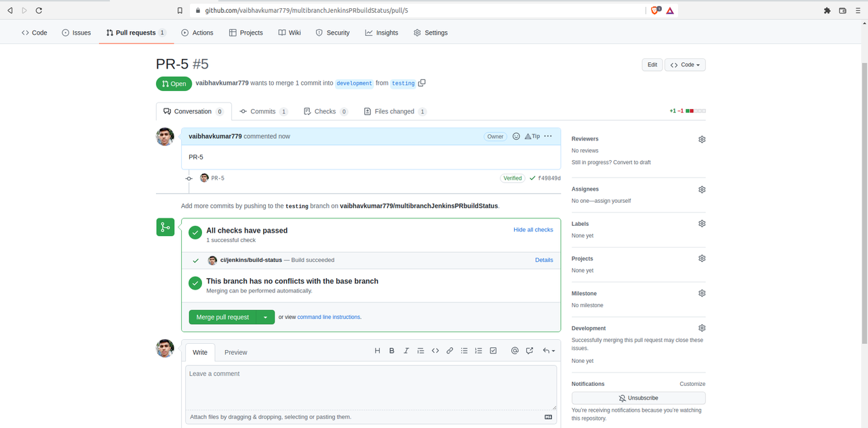Reference an issue or pull request icon
Image resolution: width=868 pixels, height=428 pixels.
(x=530, y=351)
